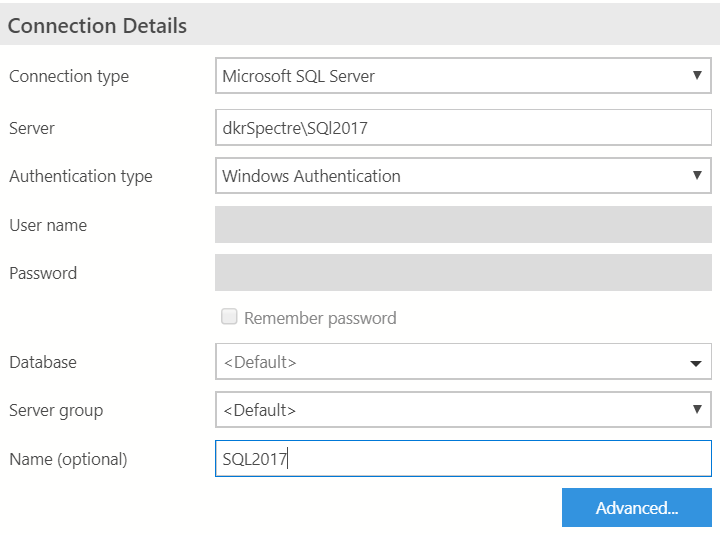This screenshot has height=535, width=720.
Task: Focus the Server field containing dkrSpectre\SQl2017
Action: [x=463, y=128]
